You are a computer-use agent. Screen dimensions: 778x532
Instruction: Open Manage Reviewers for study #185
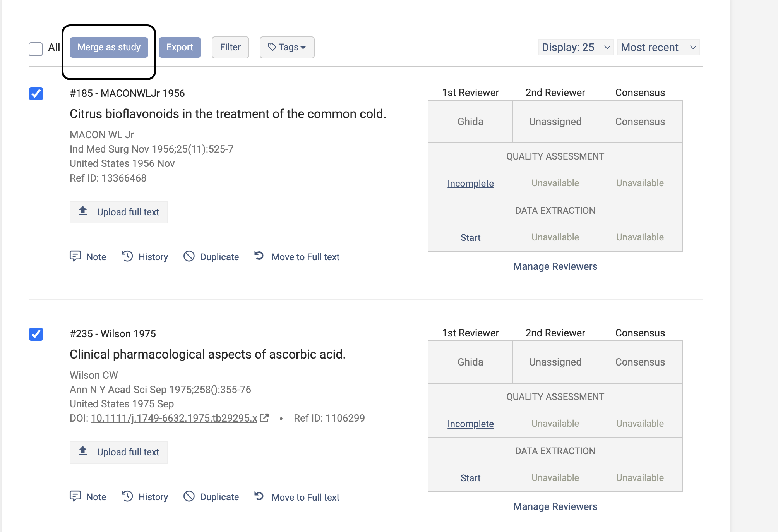(x=555, y=266)
